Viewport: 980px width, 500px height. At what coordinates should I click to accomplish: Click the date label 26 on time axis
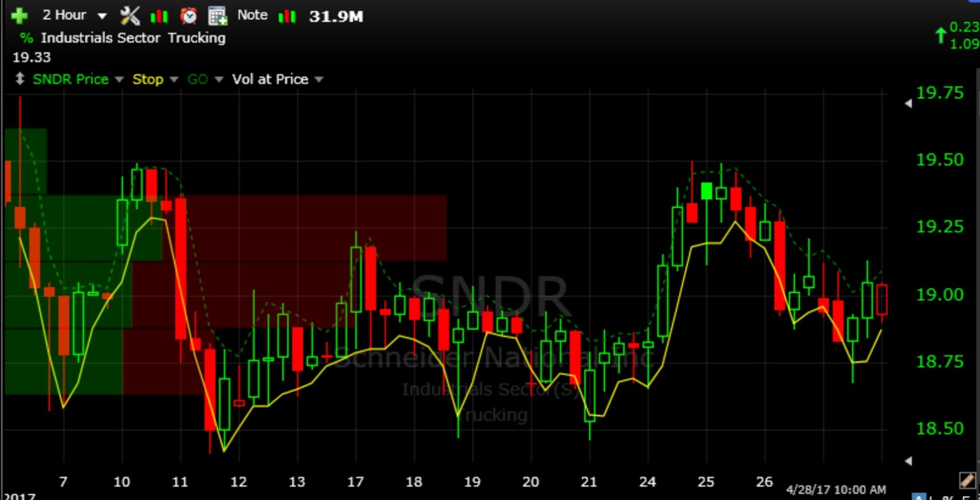click(764, 482)
